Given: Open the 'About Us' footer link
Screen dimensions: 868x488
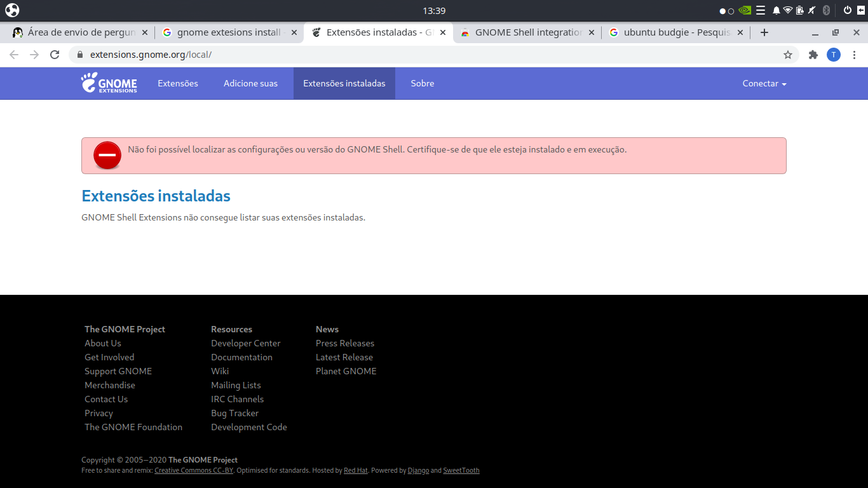Looking at the screenshot, I should pyautogui.click(x=103, y=343).
